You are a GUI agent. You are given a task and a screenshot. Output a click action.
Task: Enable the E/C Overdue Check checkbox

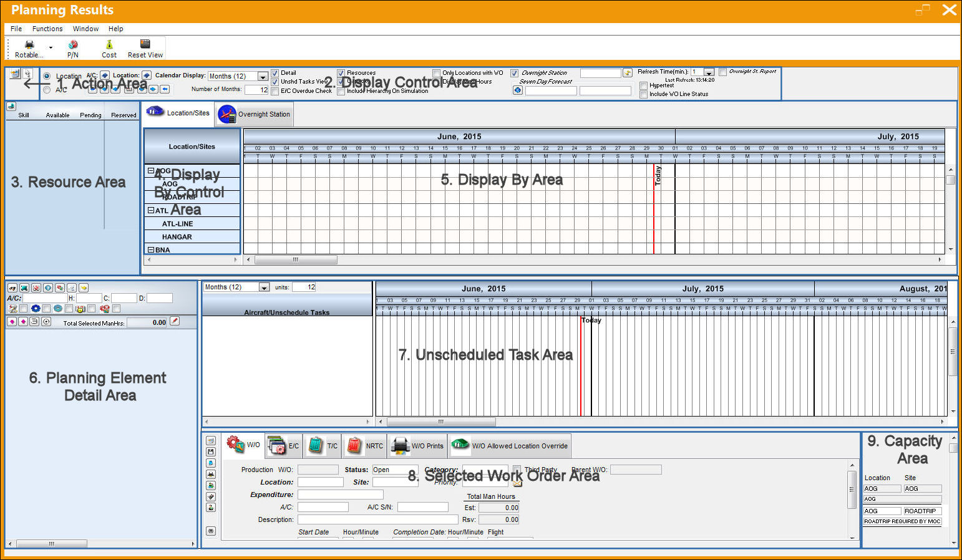pyautogui.click(x=275, y=91)
